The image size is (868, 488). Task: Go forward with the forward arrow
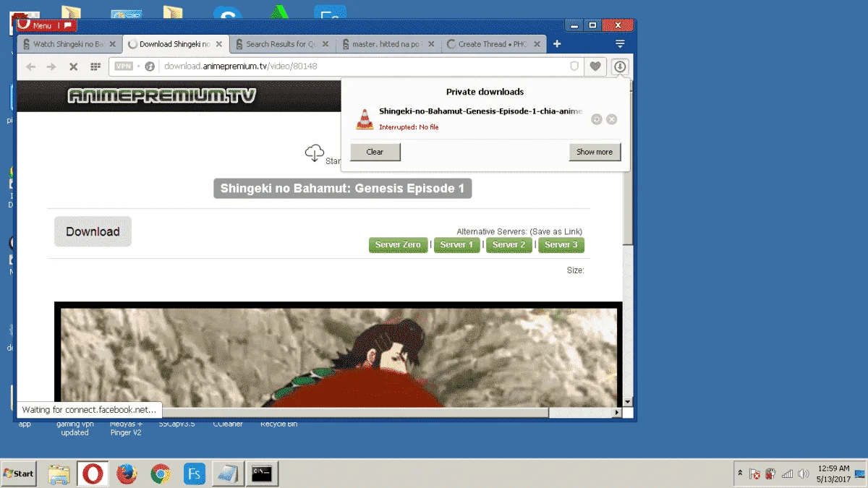point(51,67)
